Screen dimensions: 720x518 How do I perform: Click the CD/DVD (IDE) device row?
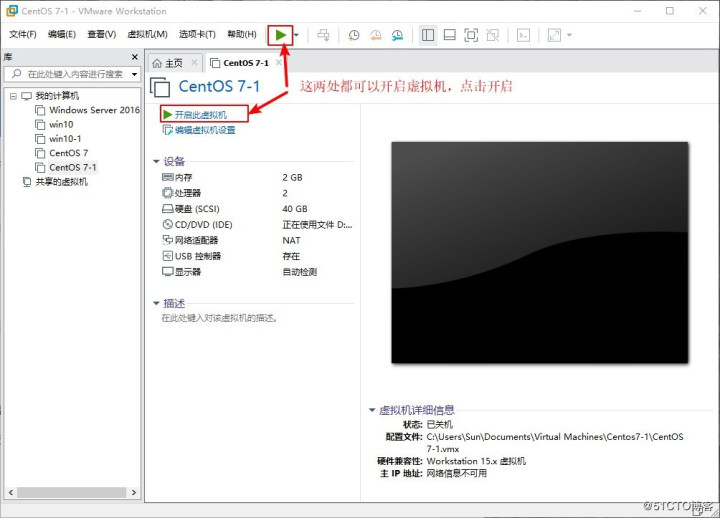point(257,225)
